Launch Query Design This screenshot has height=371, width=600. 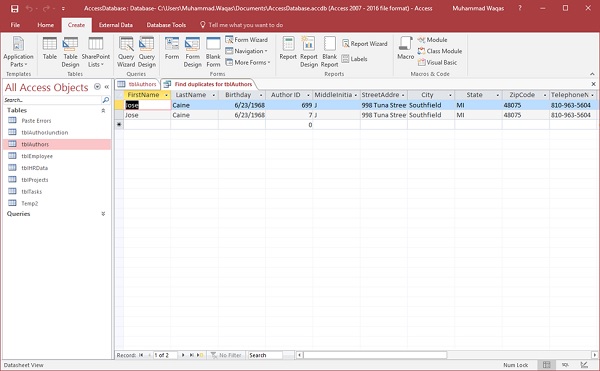click(147, 52)
